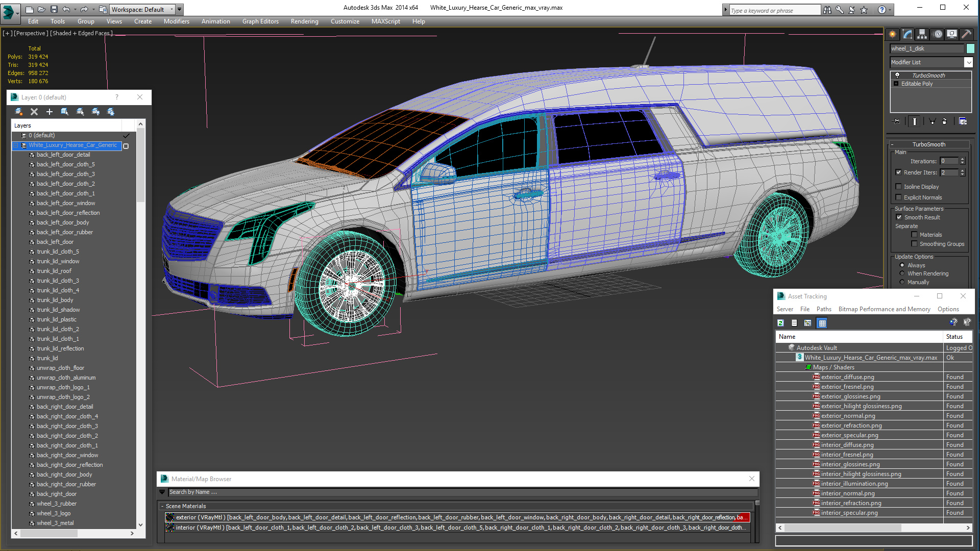Open the Paths menu in the Asset Tracking window
Image resolution: width=980 pixels, height=551 pixels.
pos(824,309)
